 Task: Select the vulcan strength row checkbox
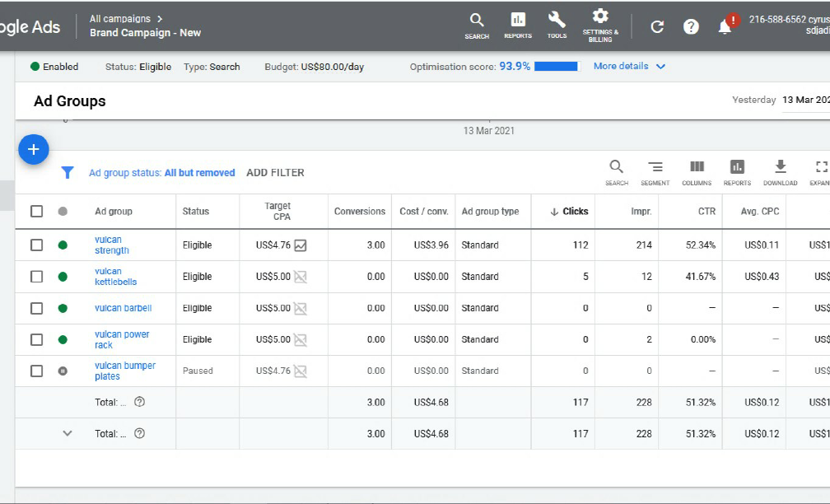36,245
